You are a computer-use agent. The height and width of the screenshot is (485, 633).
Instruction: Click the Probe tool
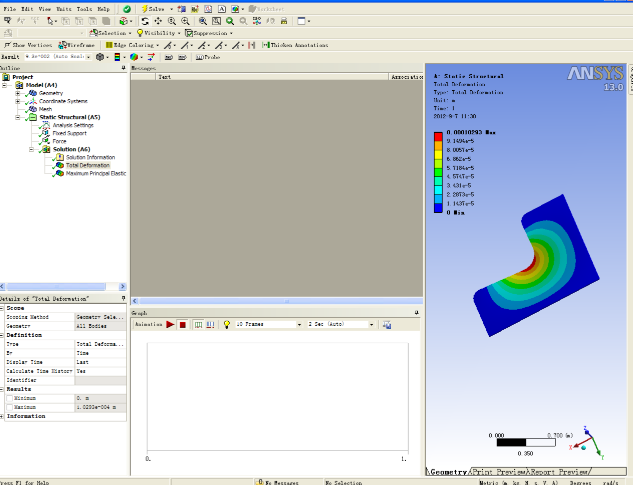pyautogui.click(x=208, y=57)
